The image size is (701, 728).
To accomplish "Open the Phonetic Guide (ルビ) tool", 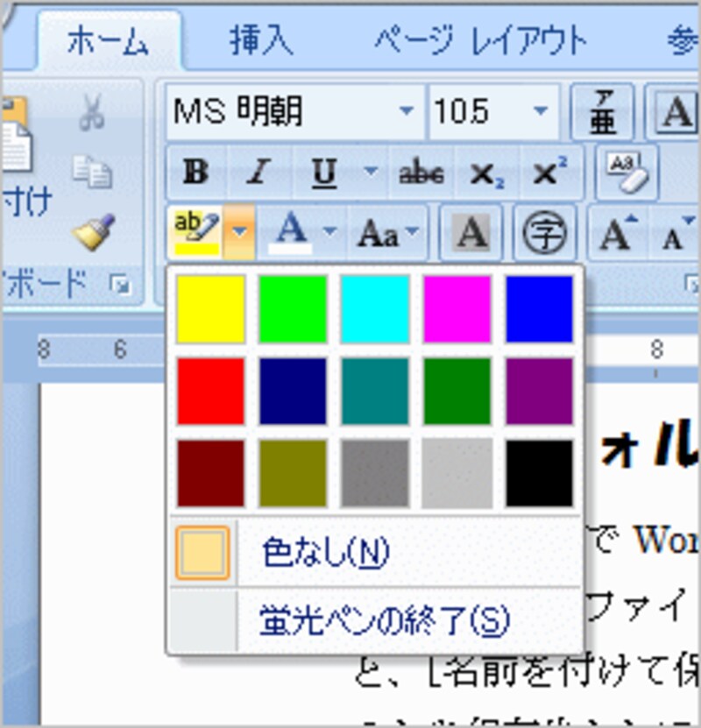I will 604,112.
